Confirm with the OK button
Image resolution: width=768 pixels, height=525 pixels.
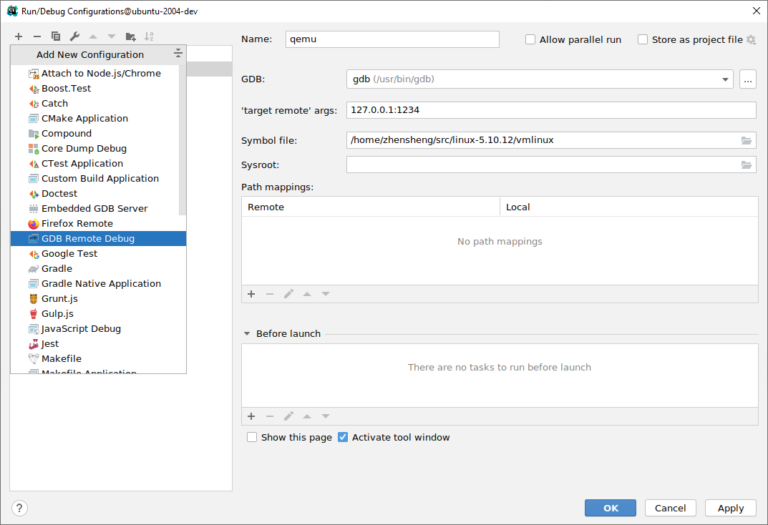610,508
